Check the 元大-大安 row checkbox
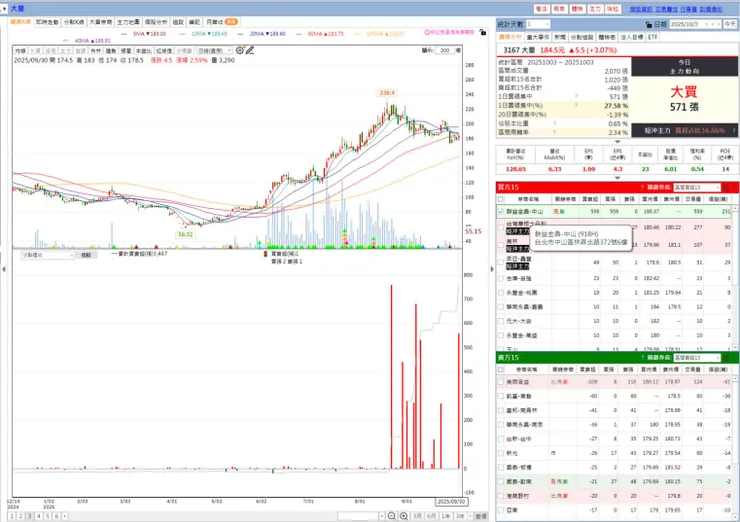Image resolution: width=740 pixels, height=522 pixels. pos(501,321)
